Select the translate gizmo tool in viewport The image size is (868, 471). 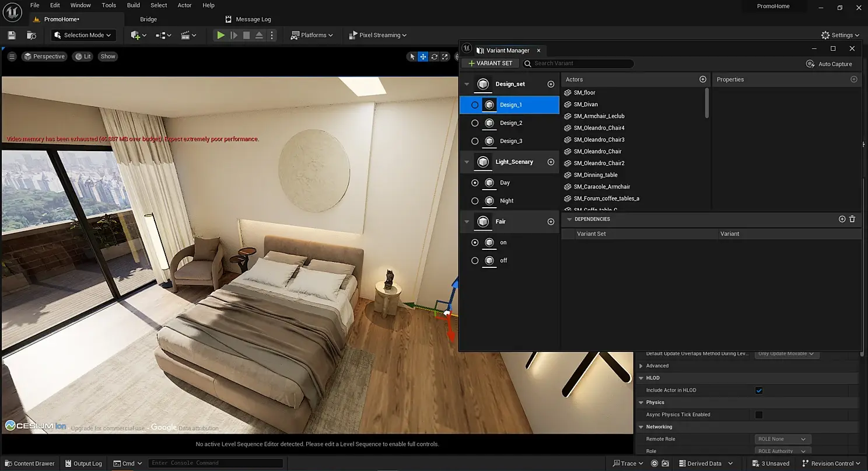[x=423, y=57]
